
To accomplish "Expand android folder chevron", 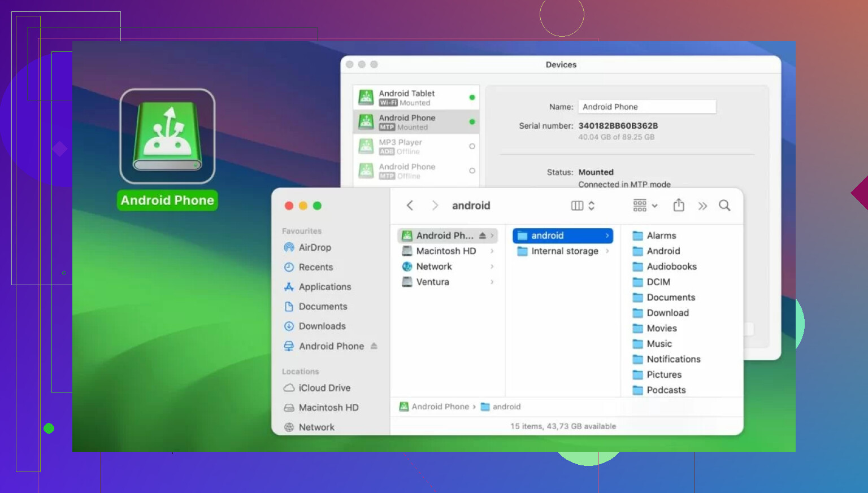I will click(x=607, y=235).
